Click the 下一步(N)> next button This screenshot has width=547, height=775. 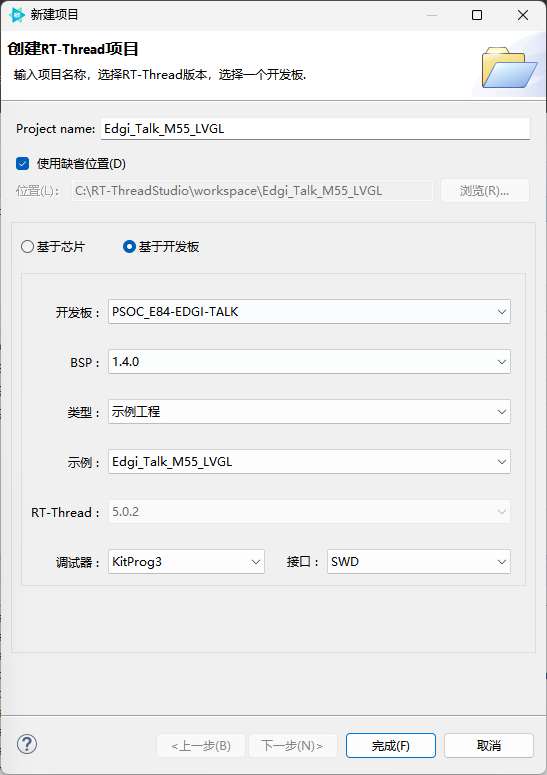[293, 745]
